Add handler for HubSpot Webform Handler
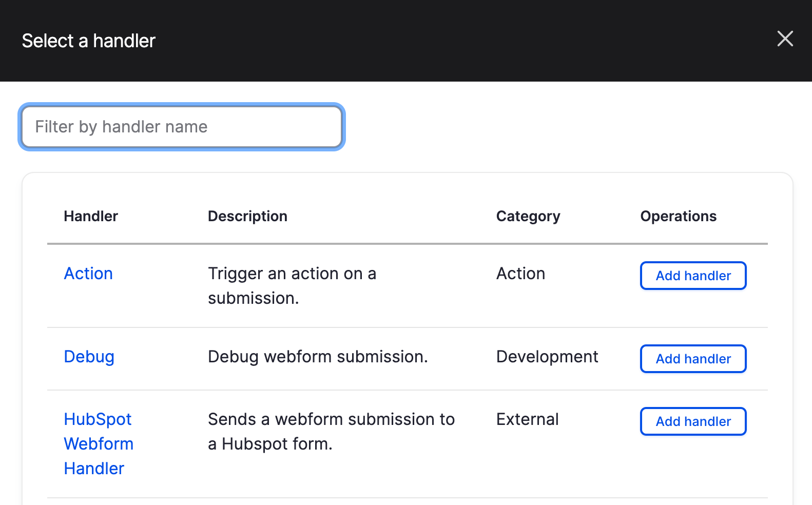The image size is (812, 505). [693, 421]
